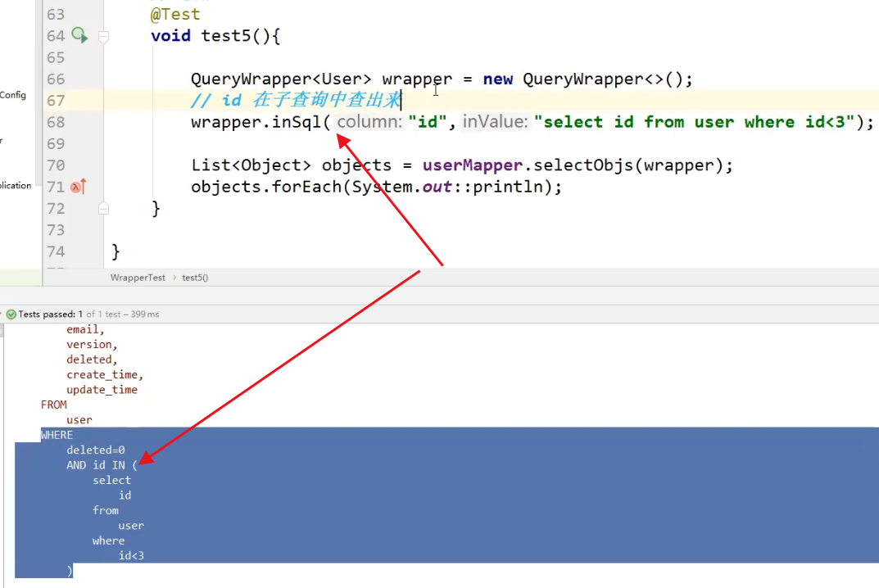Screen dimensions: 879x588
Task: Click 'WHERE' in the highlighted console output
Action: [x=57, y=435]
